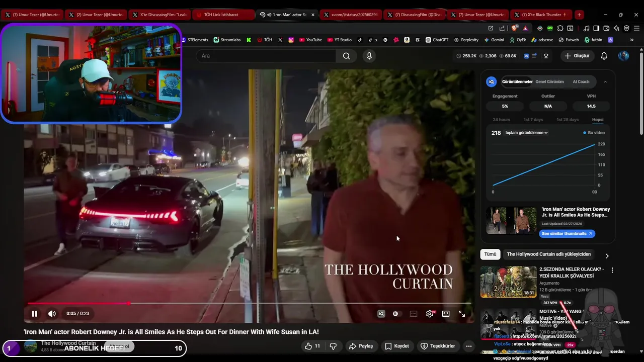Switch to the TÖH Link İstihbarat tab
This screenshot has width=644, height=362.
[x=223, y=15]
